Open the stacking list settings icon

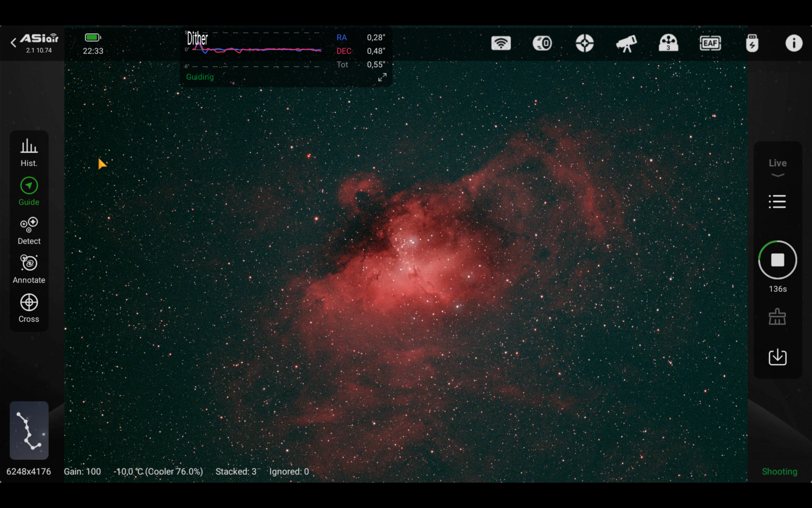(x=777, y=202)
